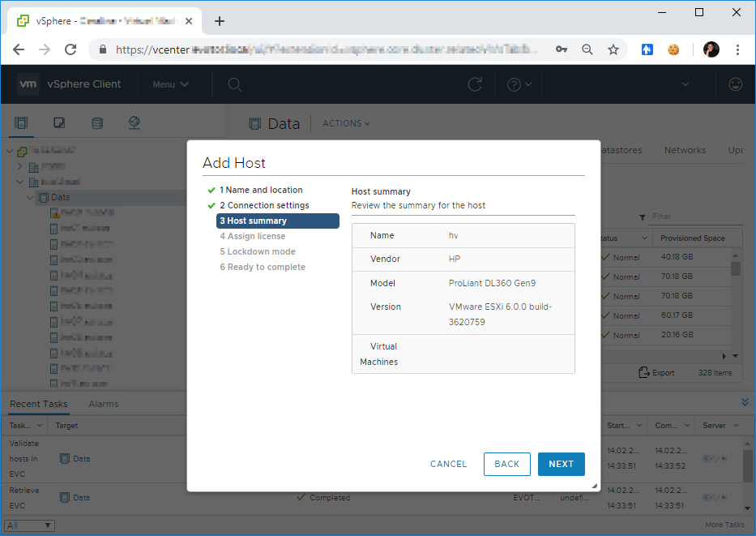The height and width of the screenshot is (536, 756).
Task: Click the Filter input field
Action: 697,217
